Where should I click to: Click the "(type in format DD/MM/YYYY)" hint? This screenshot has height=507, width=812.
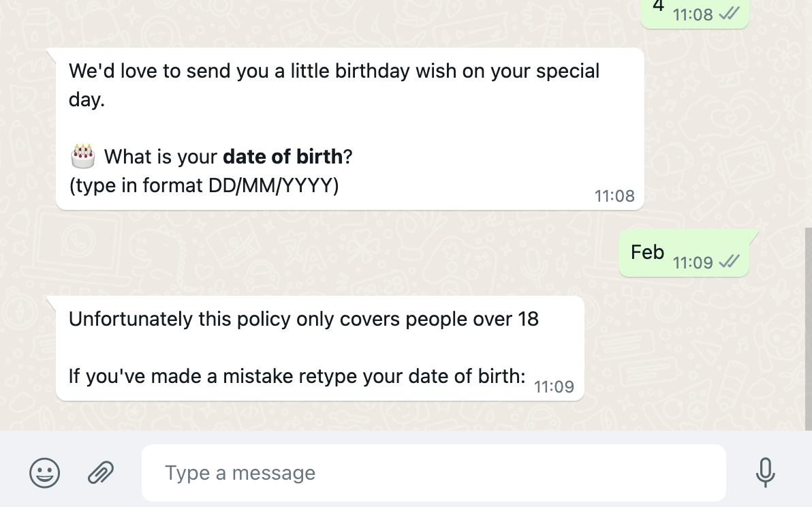204,185
